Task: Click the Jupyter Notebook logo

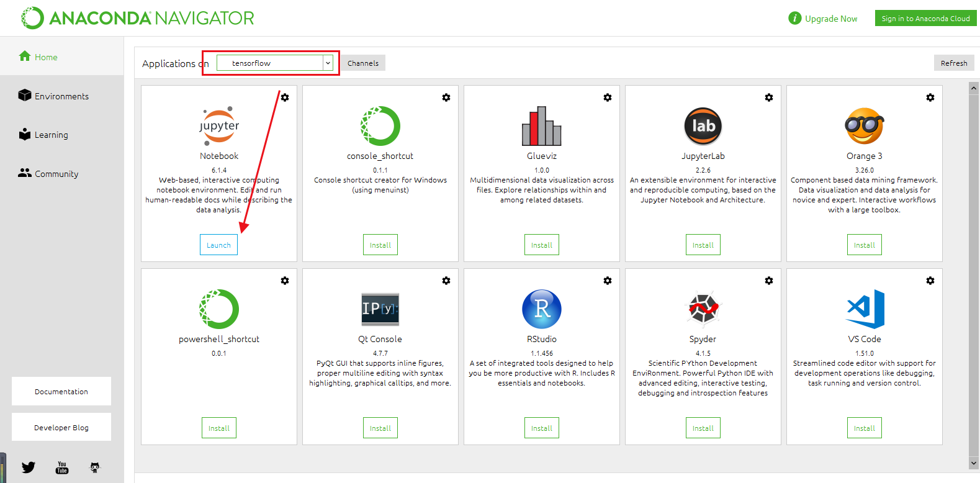Action: pos(219,126)
